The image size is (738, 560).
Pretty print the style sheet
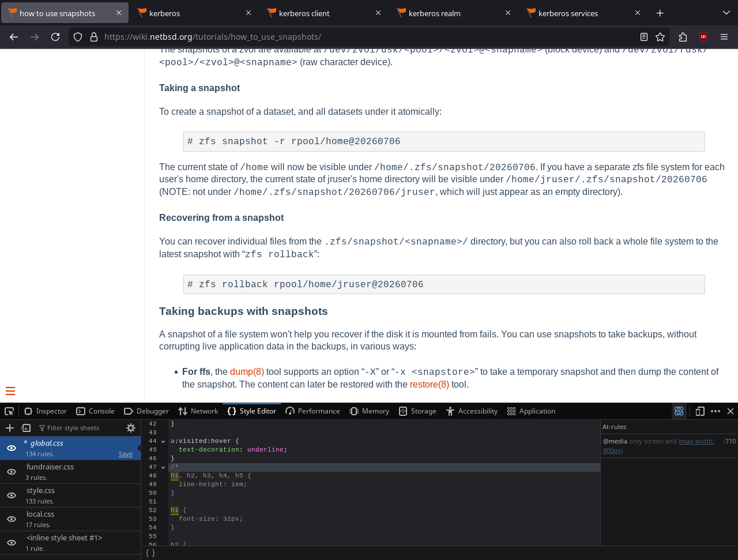click(150, 553)
